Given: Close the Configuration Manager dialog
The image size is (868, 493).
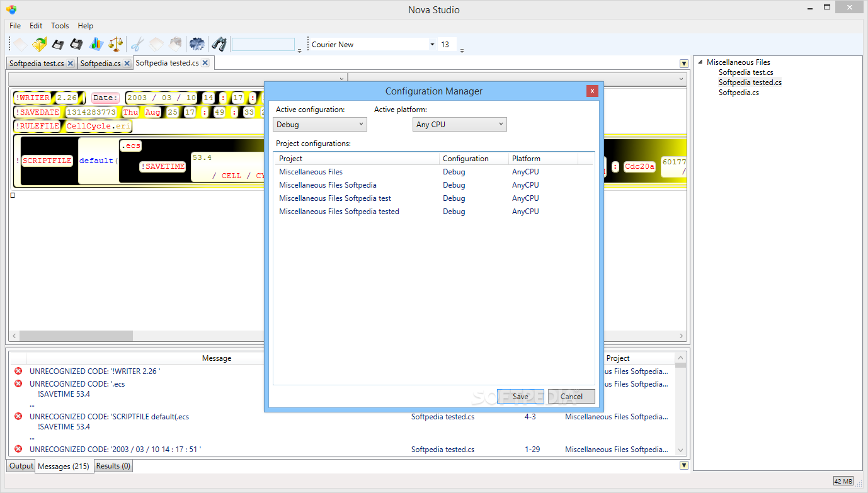Looking at the screenshot, I should (592, 91).
